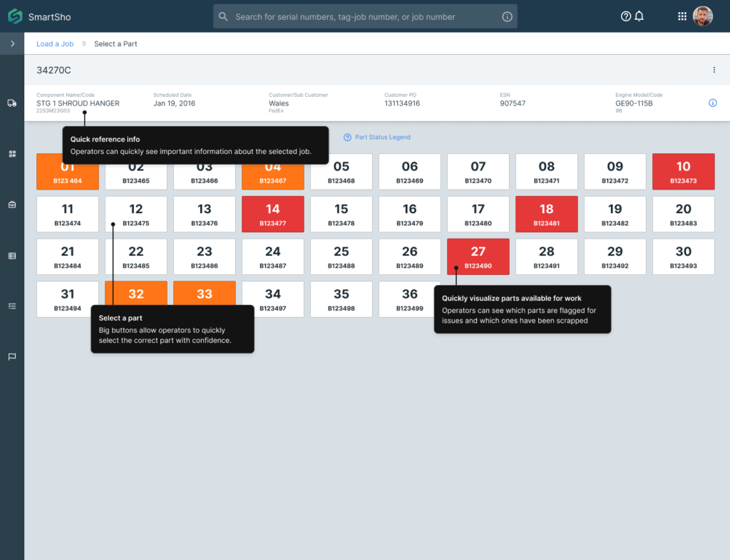This screenshot has width=730, height=560.
Task: Click the checklist icon in the sidebar
Action: 12,306
